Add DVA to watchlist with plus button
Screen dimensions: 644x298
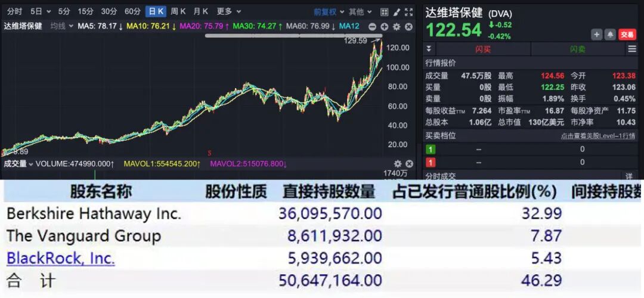coord(597,35)
